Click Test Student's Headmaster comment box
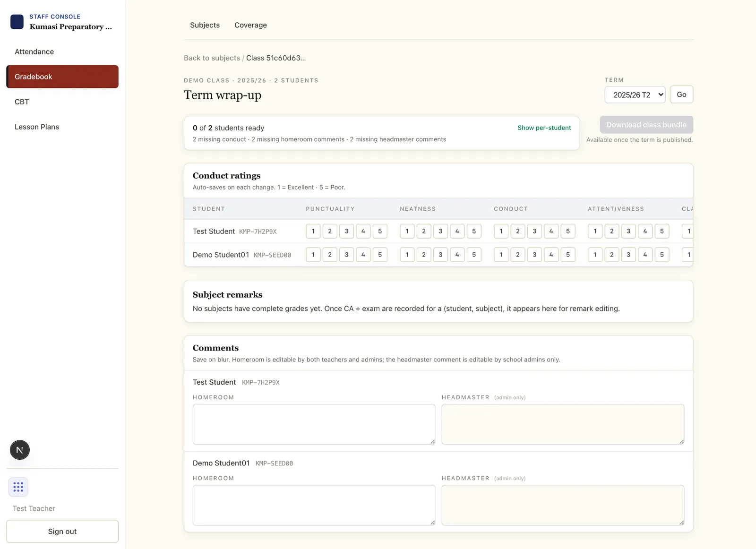The width and height of the screenshot is (756, 549). [x=563, y=424]
